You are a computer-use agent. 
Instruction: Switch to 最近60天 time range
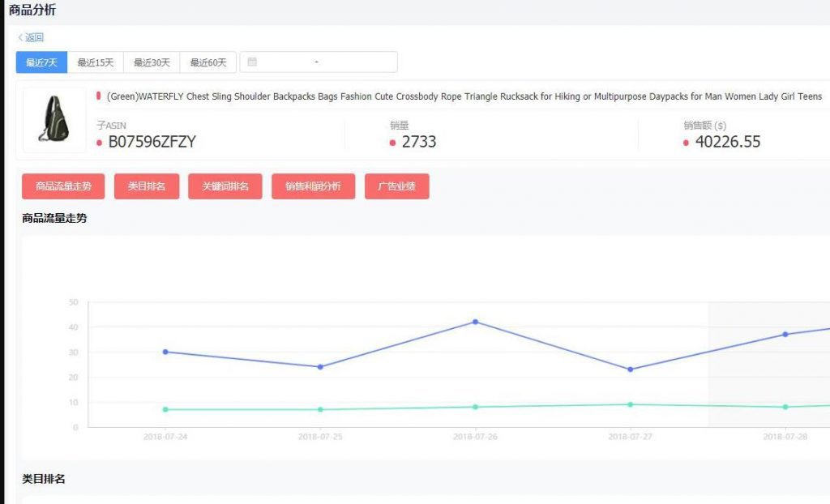pyautogui.click(x=208, y=62)
